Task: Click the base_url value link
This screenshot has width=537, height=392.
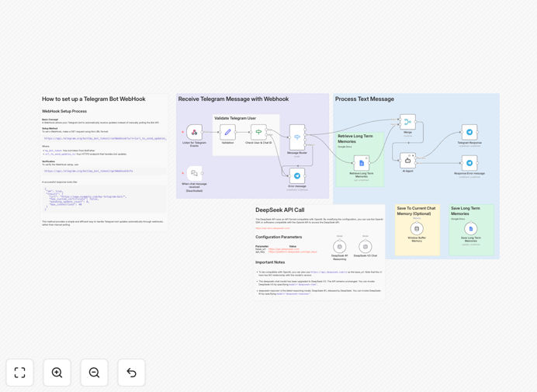Action: 283,249
